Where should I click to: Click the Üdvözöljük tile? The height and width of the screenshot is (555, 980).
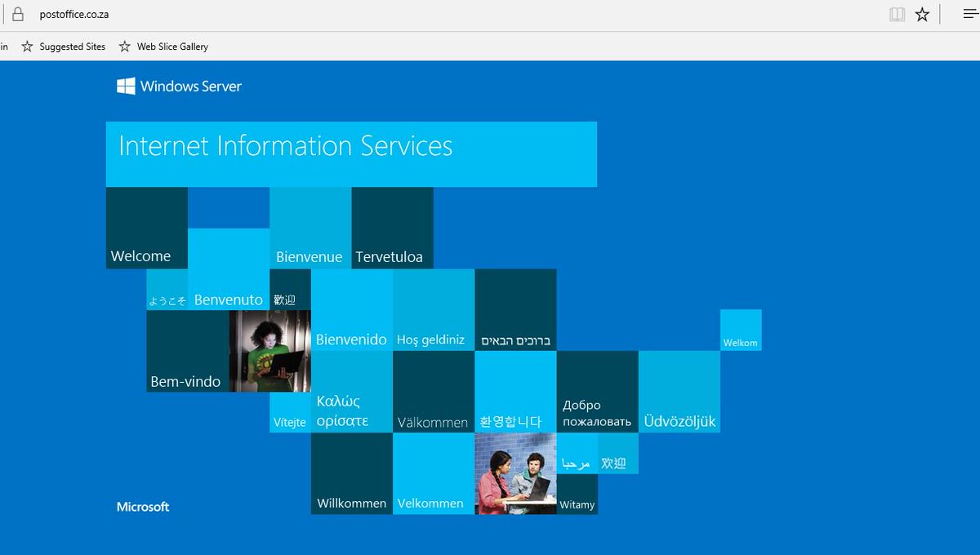click(x=679, y=392)
